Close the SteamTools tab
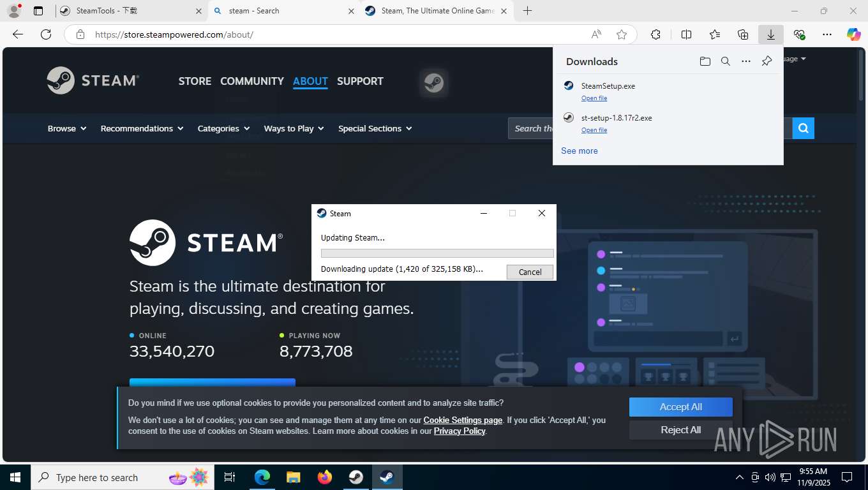This screenshot has height=490, width=868. coord(198,11)
